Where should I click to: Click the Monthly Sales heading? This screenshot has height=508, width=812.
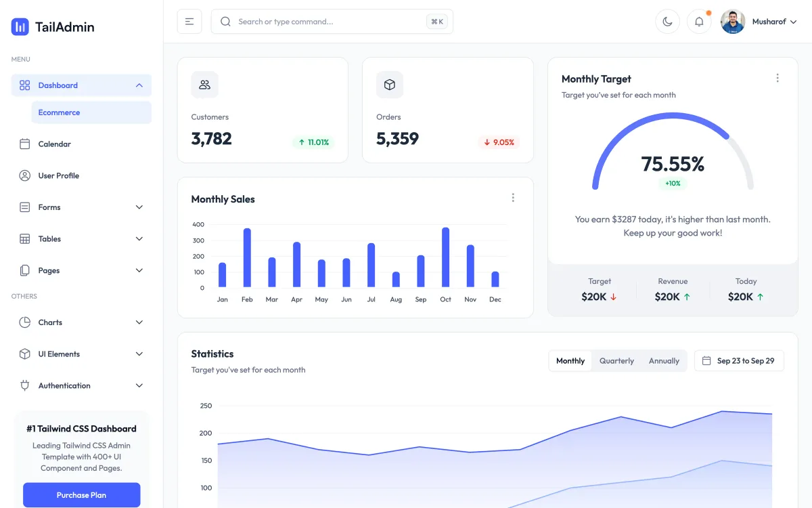pos(223,199)
